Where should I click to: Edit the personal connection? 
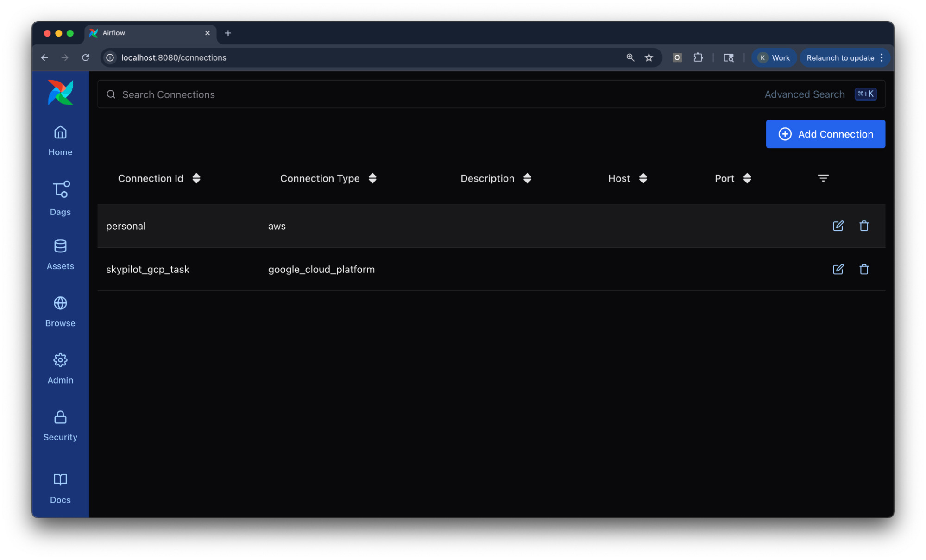[838, 226]
